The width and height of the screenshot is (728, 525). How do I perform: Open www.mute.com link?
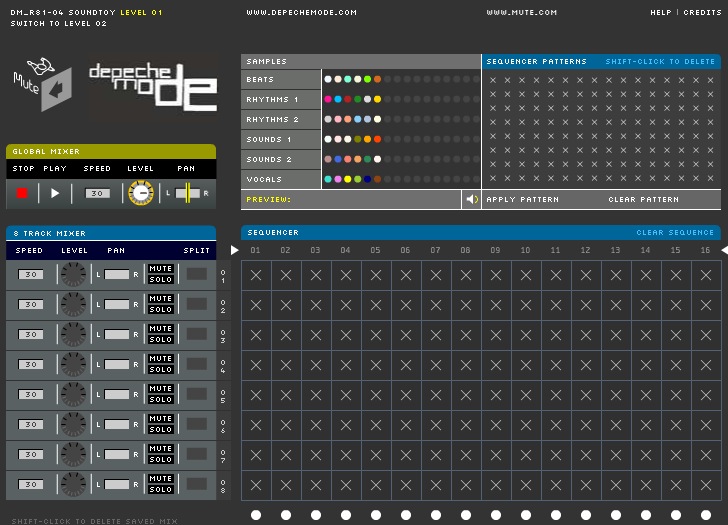[521, 13]
